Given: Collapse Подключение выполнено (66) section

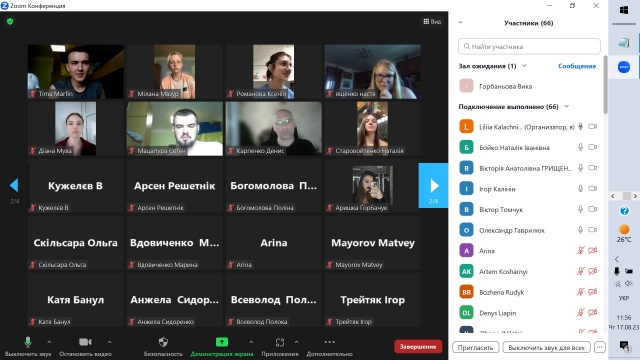Looking at the screenshot, I should 567,107.
